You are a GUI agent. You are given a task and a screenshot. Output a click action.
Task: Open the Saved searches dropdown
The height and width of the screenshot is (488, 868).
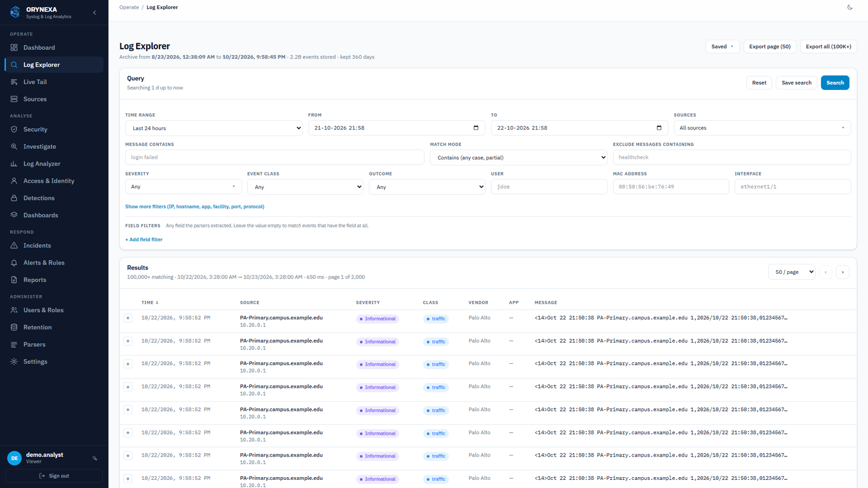[x=723, y=47]
